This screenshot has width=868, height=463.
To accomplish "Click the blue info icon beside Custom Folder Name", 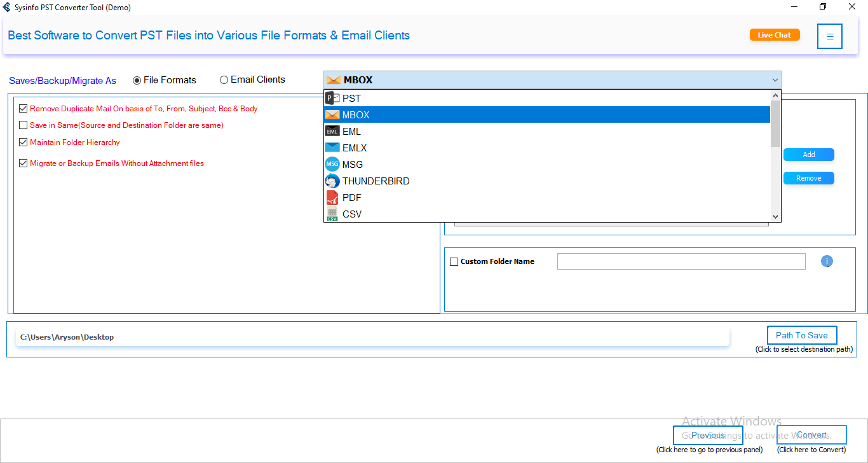I will [x=827, y=261].
